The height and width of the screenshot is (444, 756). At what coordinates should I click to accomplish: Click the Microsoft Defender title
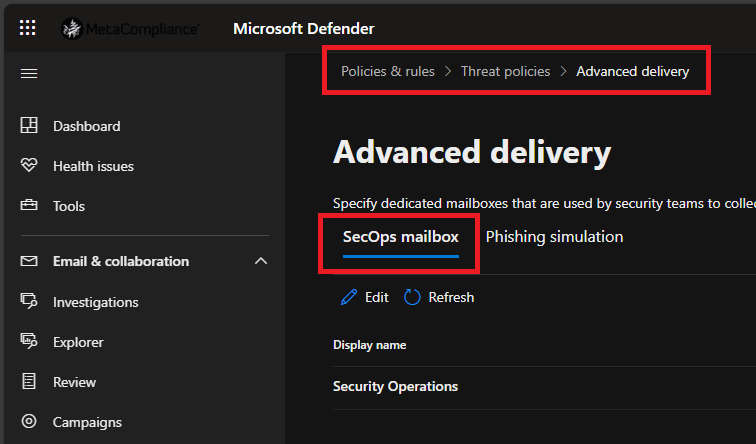[x=303, y=29]
